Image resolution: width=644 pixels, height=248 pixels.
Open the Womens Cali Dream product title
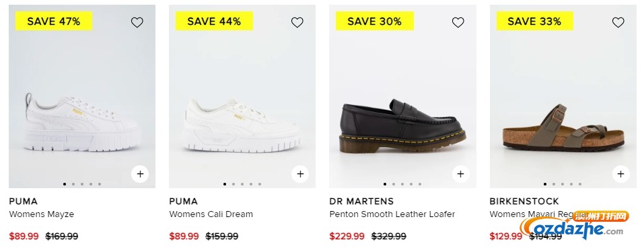[x=211, y=214]
